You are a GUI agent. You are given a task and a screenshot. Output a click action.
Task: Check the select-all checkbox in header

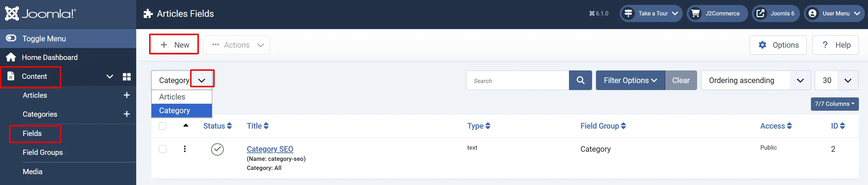point(163,126)
